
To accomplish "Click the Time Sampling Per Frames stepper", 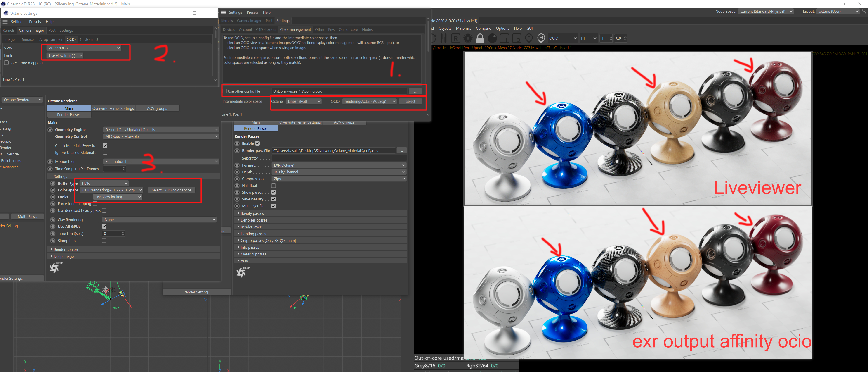I will pos(124,169).
